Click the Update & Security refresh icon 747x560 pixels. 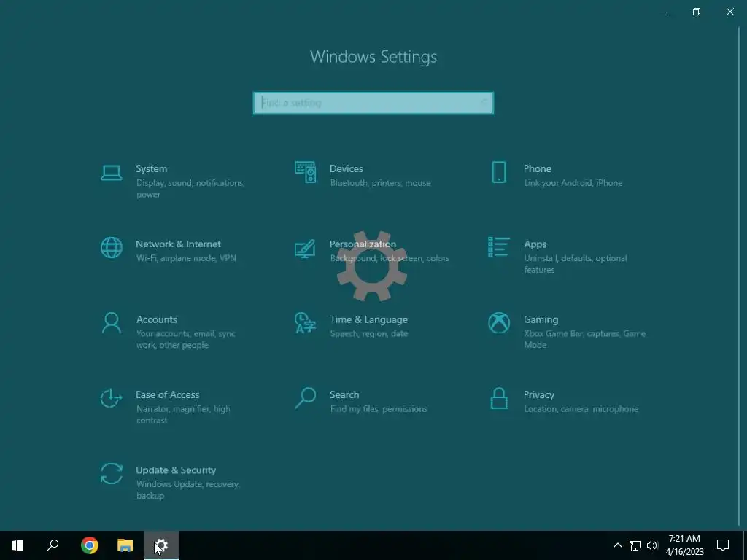[112, 474]
